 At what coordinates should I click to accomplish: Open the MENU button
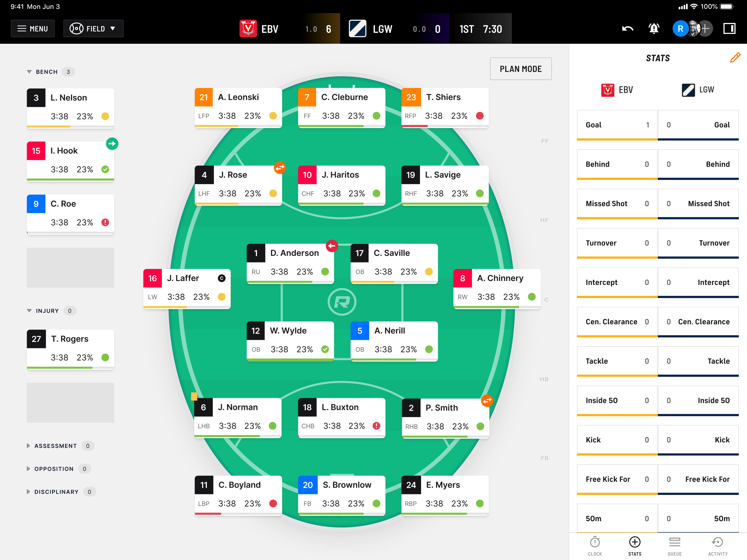33,29
